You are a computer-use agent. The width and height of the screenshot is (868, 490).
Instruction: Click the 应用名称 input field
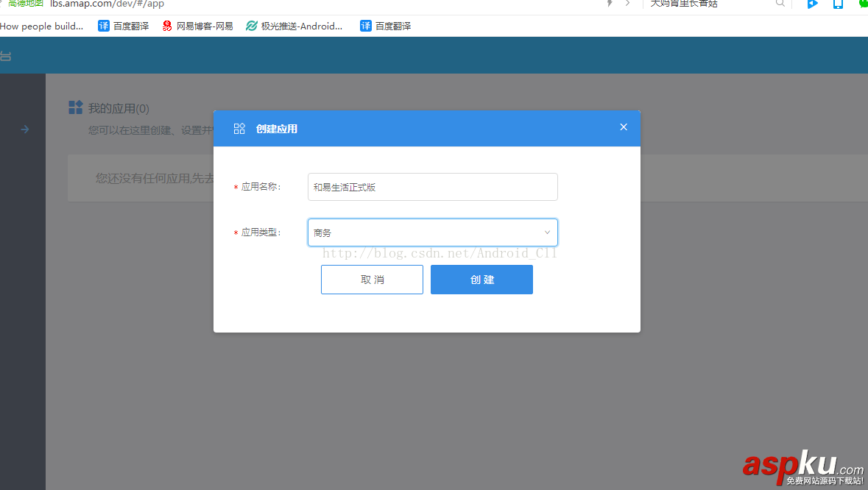(432, 187)
